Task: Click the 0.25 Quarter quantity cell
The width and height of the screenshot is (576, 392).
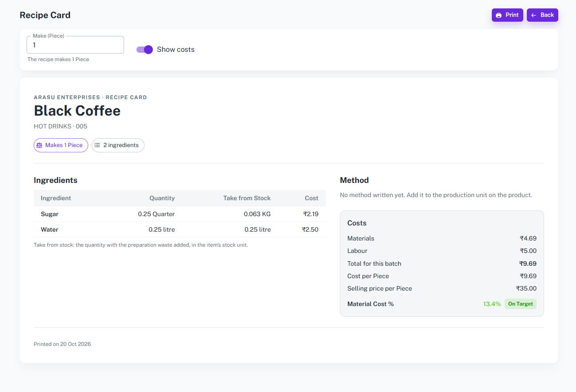Action: 156,214
